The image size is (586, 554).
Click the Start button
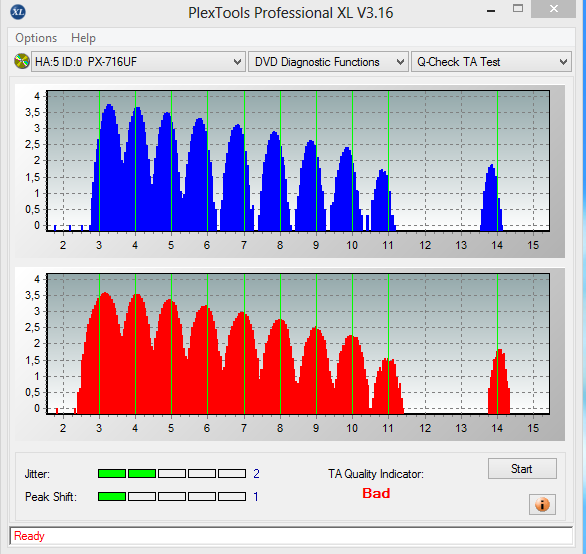522,469
